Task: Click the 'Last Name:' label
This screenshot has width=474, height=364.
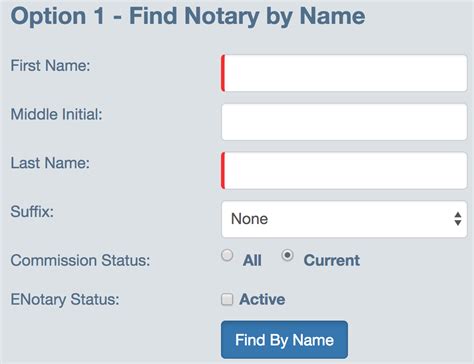Action: point(50,163)
